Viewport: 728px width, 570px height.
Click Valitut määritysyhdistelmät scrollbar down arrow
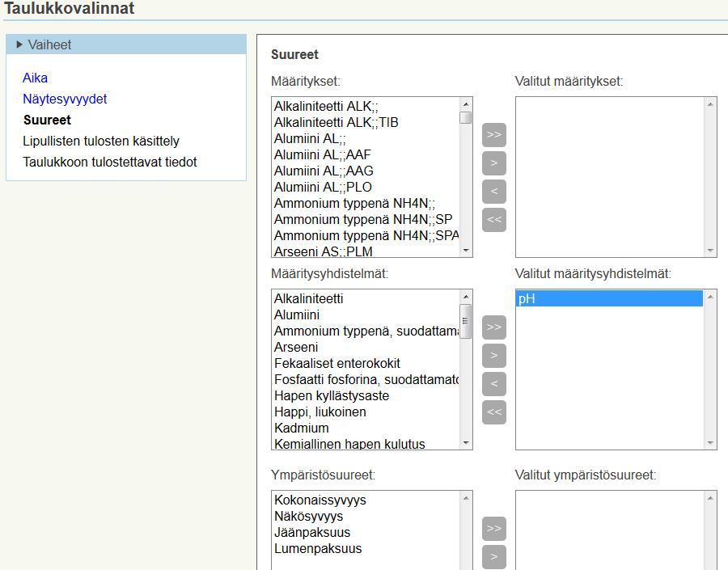tap(710, 443)
